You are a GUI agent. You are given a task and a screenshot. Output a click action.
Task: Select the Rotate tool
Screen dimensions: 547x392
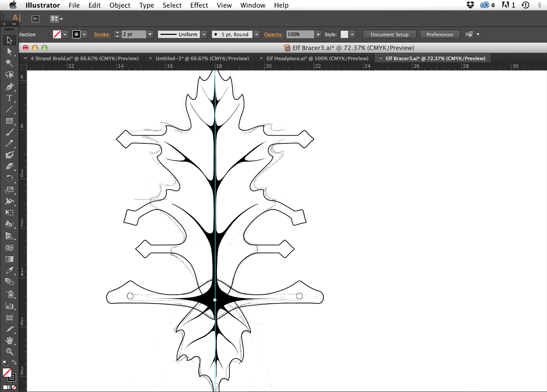(x=9, y=178)
